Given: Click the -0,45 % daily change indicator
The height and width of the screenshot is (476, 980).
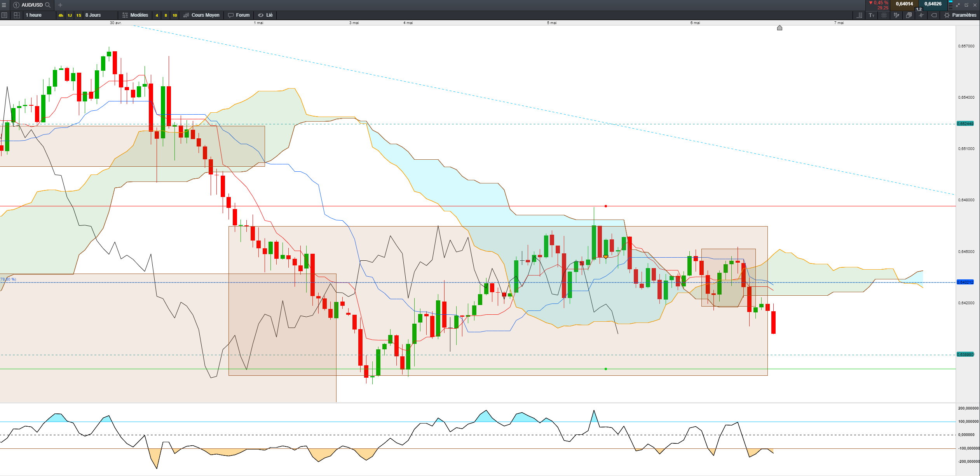Looking at the screenshot, I should tap(879, 3).
